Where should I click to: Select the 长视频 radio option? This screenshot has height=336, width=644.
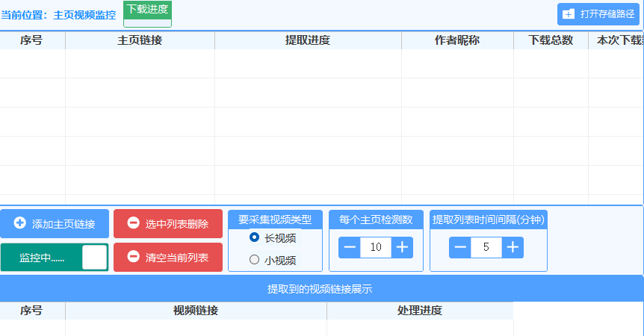[x=255, y=237]
